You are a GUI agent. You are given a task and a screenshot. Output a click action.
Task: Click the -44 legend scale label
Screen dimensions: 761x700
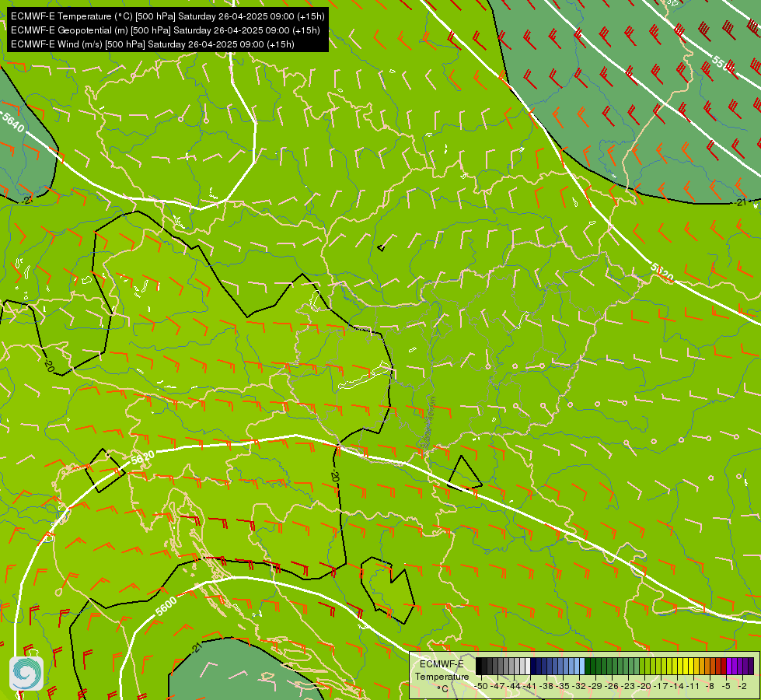pos(514,686)
